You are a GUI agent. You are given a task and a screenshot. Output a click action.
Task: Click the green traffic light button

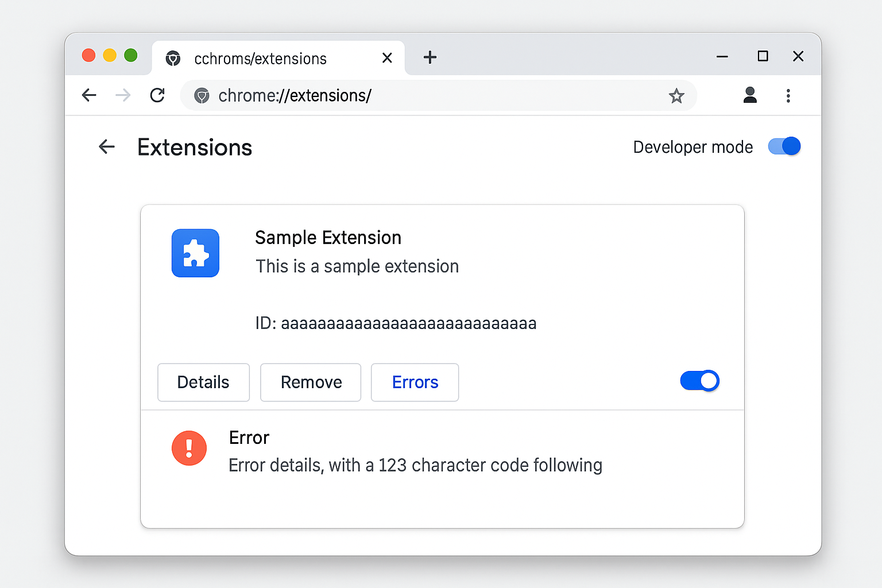[130, 56]
